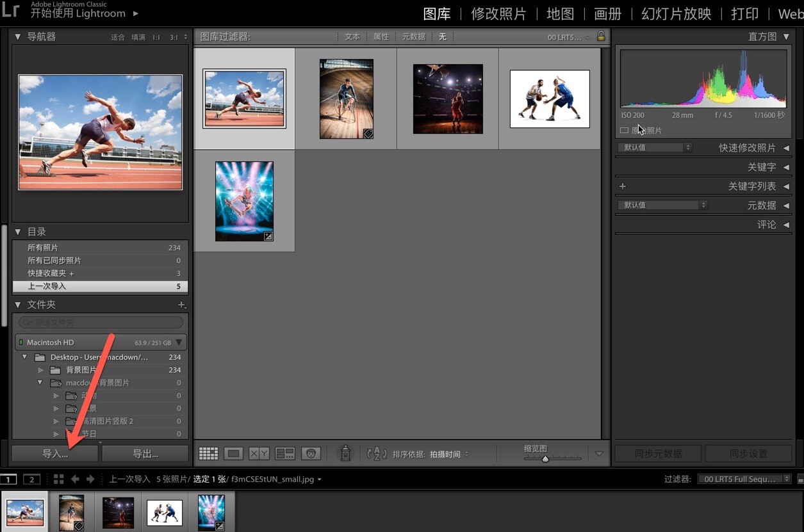Switch to the 修改照片 module

click(498, 13)
